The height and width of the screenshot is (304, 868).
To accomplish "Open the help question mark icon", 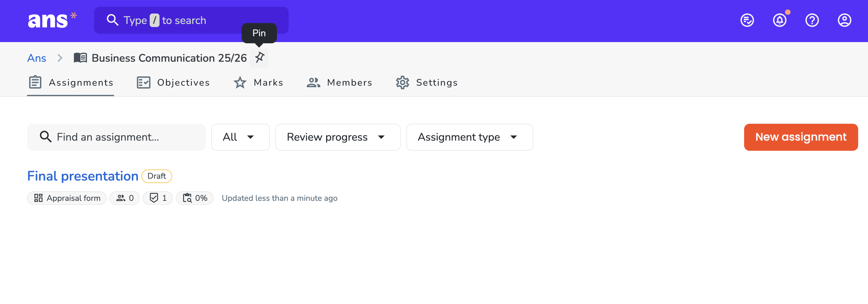I will (812, 20).
